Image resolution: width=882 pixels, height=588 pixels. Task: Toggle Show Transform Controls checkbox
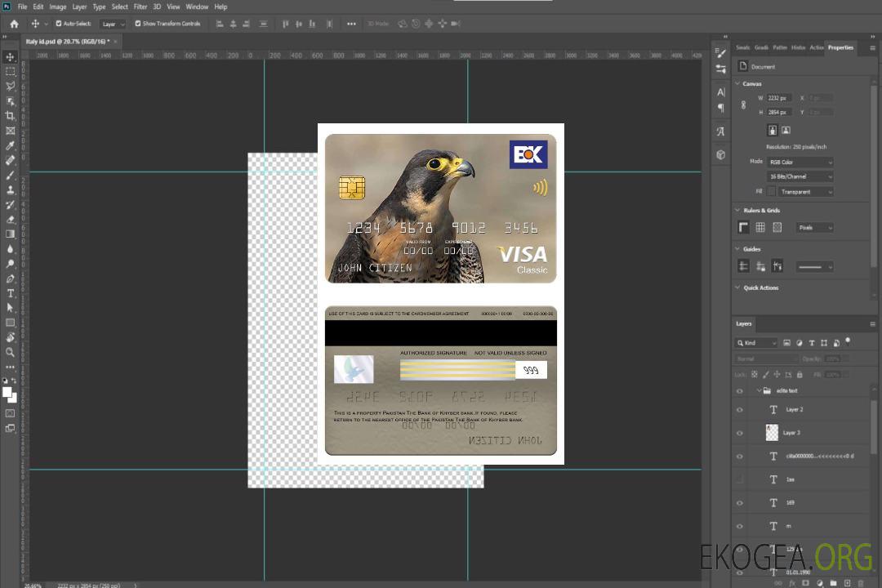tap(138, 24)
